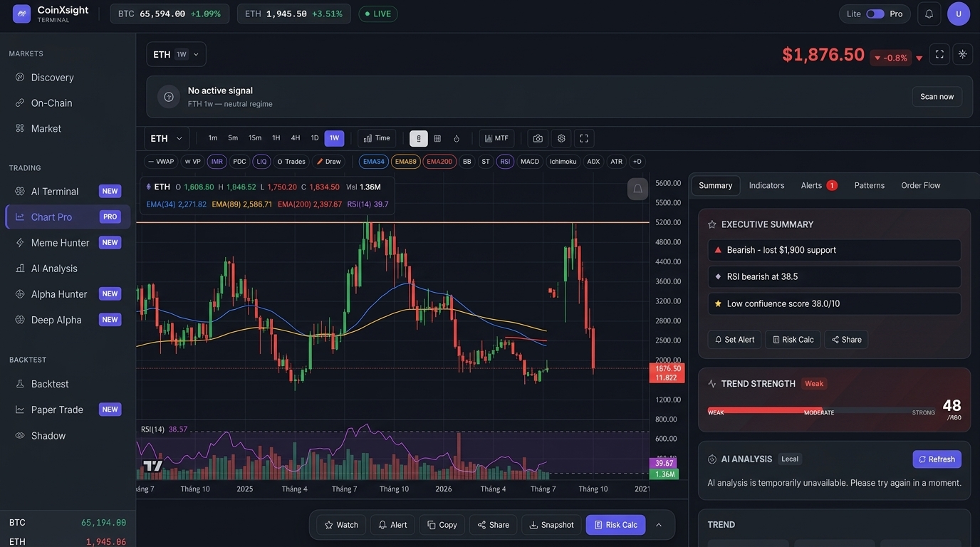Click the sparkle icon beside the price header
This screenshot has height=547, width=980.
pyautogui.click(x=963, y=54)
